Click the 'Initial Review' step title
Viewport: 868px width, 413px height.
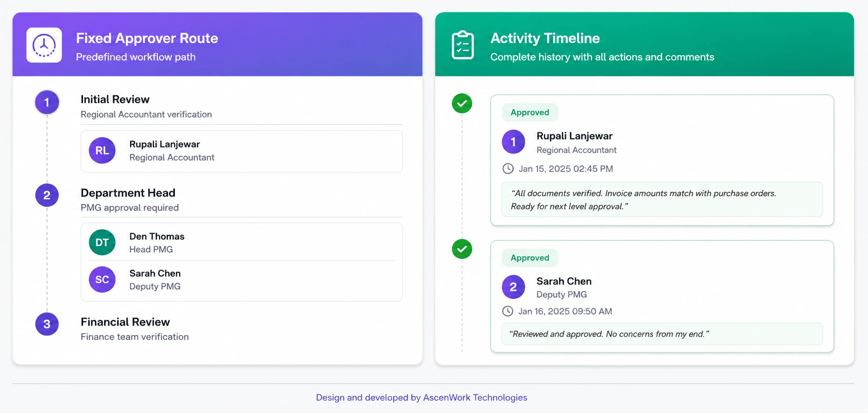click(115, 99)
